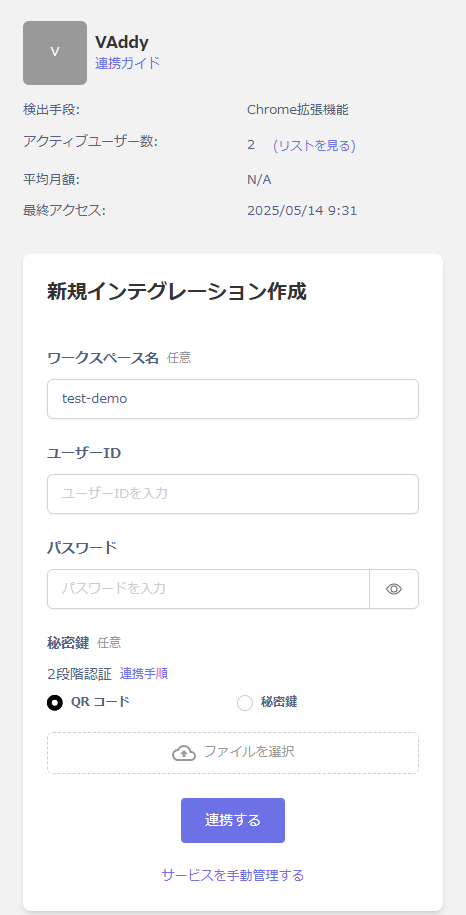
Task: Click the 2段階認証 label
Action: tap(79, 674)
